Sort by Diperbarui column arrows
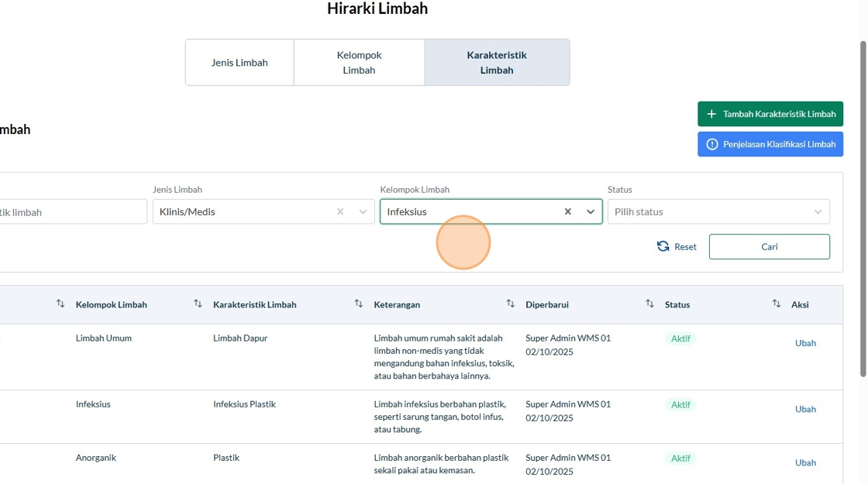This screenshot has width=868, height=484. 649,304
